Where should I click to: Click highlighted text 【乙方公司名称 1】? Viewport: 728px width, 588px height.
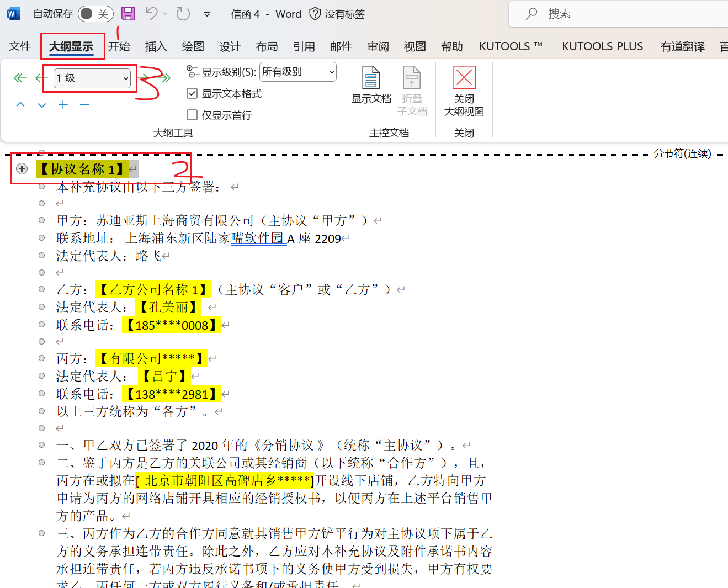coord(153,289)
